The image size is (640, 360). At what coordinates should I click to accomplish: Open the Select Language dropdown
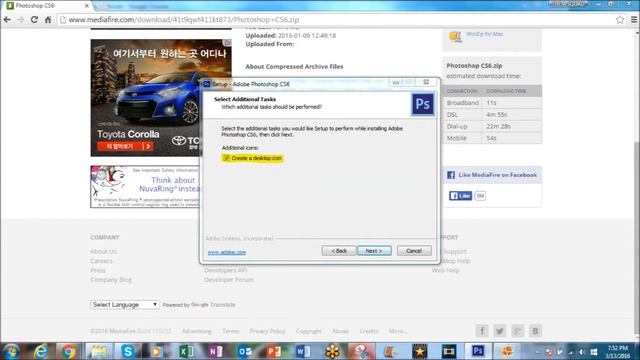coord(124,304)
